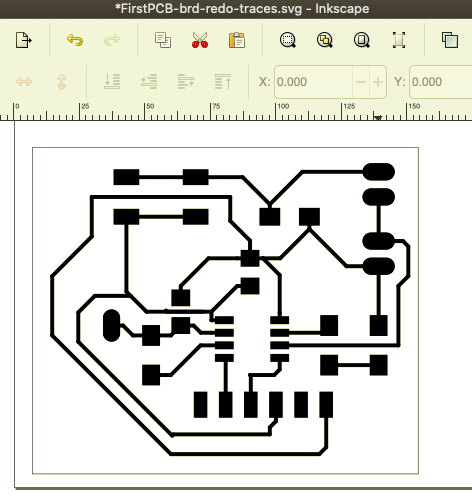Click the greyed Redo arrow
The image size is (472, 497).
tap(112, 40)
